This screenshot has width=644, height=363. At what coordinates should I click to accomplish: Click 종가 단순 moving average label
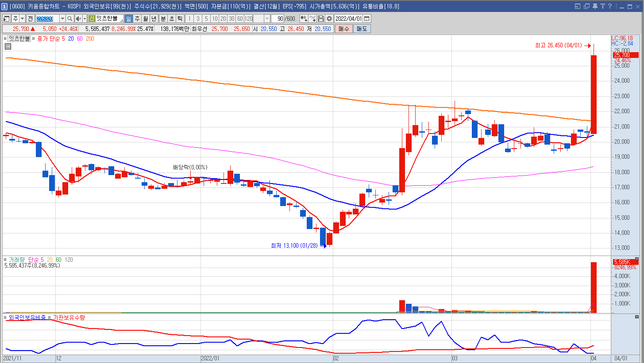coord(49,39)
